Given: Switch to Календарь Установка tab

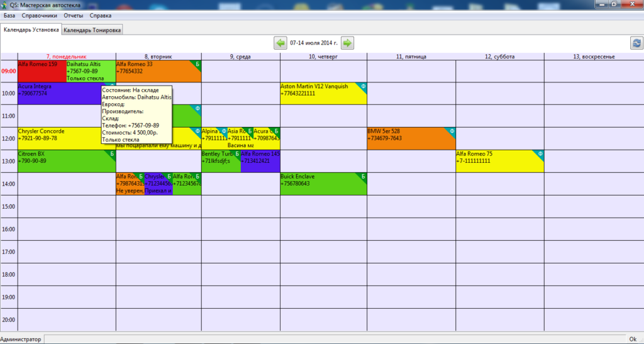Looking at the screenshot, I should (x=31, y=30).
